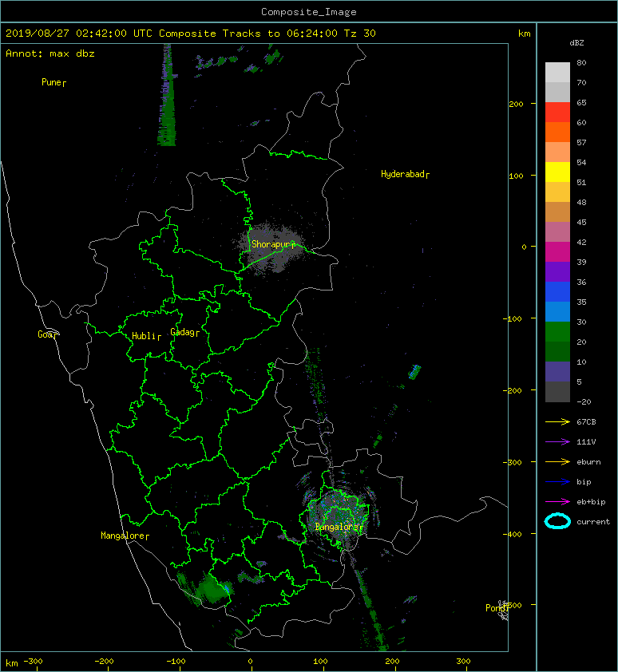Select the Pondi label near edge

pyautogui.click(x=497, y=607)
